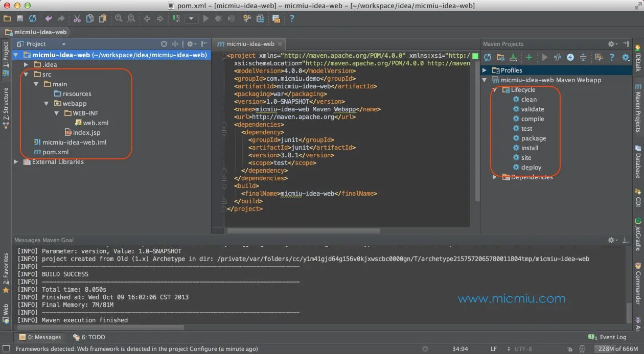This screenshot has height=354, width=644.
Task: Select pom.xml in the Project tree
Action: [51, 152]
